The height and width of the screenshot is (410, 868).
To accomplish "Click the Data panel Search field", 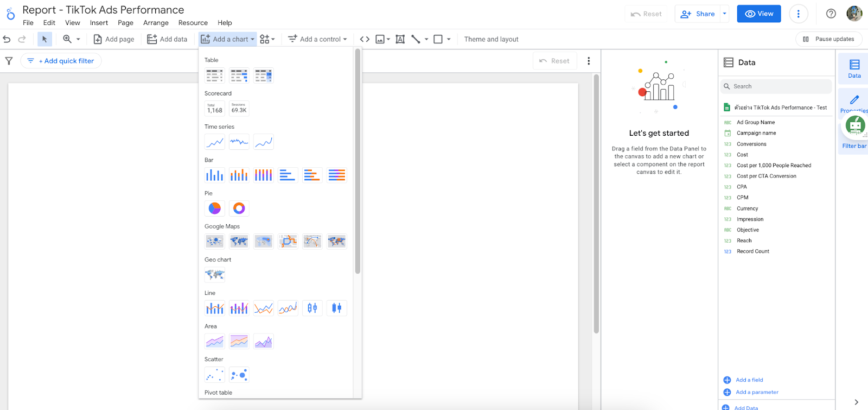I will [x=776, y=86].
